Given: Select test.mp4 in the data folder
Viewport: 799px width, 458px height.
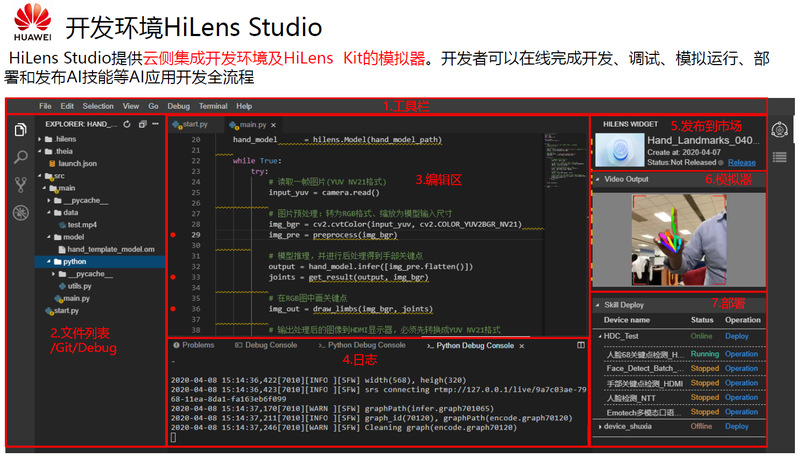Looking at the screenshot, I should click(x=82, y=225).
